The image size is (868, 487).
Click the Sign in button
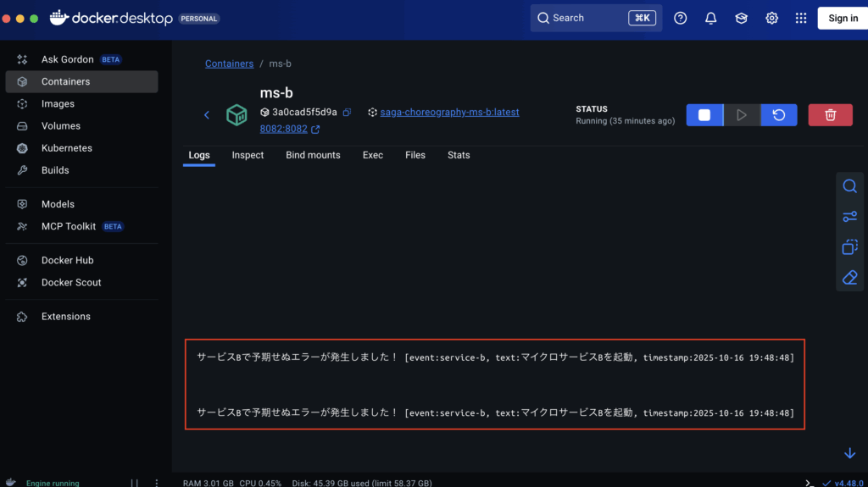[842, 18]
